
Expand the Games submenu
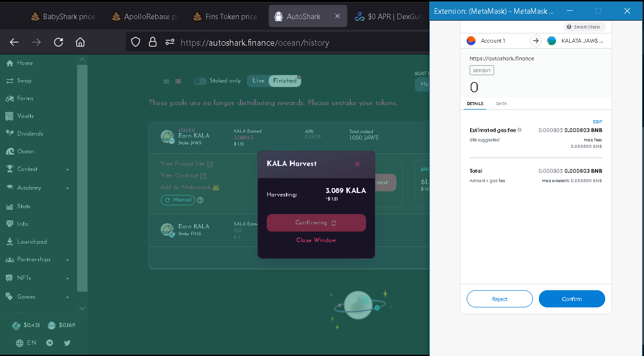(37, 297)
